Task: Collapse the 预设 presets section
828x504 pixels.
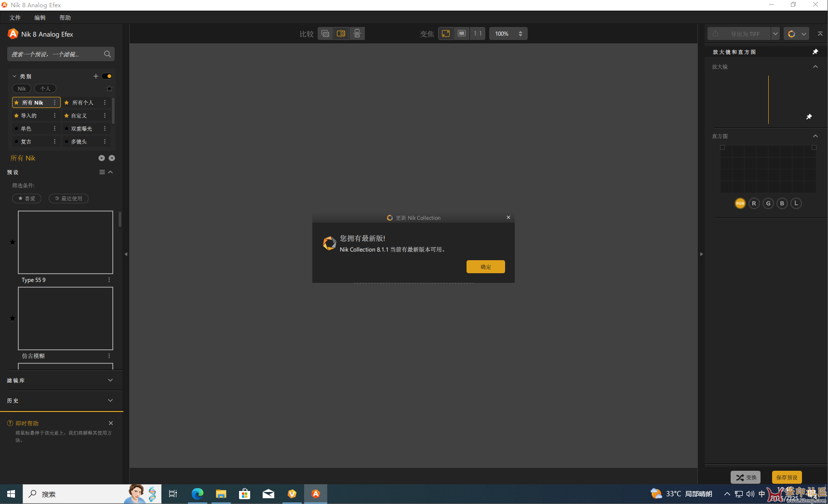Action: point(110,172)
